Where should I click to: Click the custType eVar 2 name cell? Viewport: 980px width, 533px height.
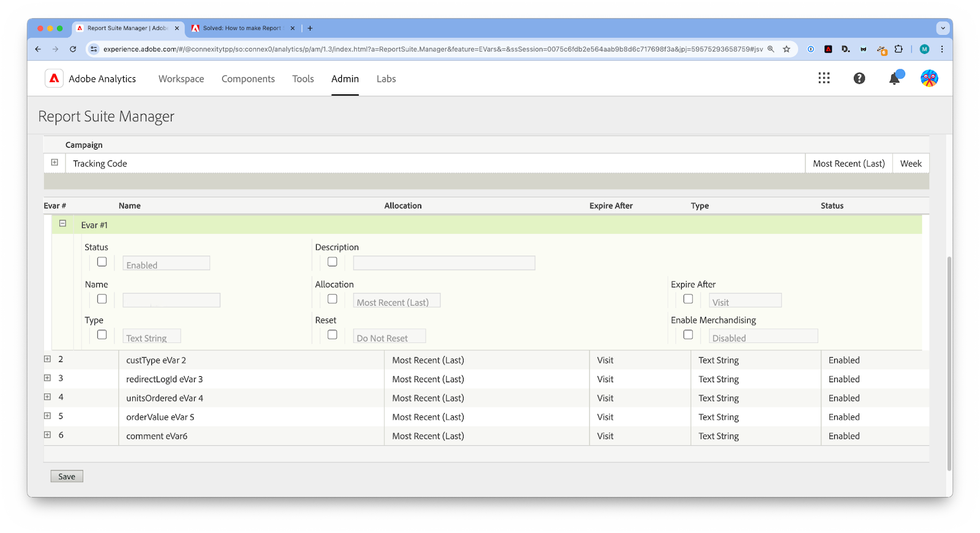point(251,360)
